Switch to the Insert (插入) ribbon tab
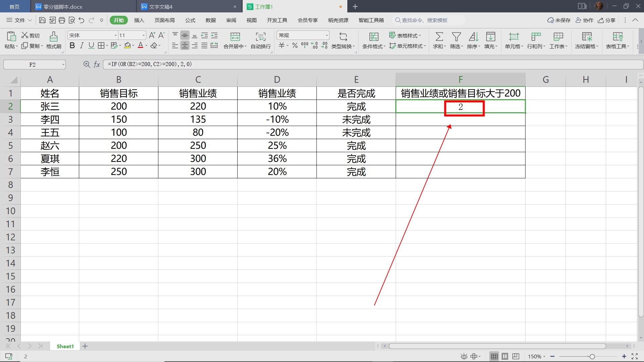 click(x=139, y=20)
